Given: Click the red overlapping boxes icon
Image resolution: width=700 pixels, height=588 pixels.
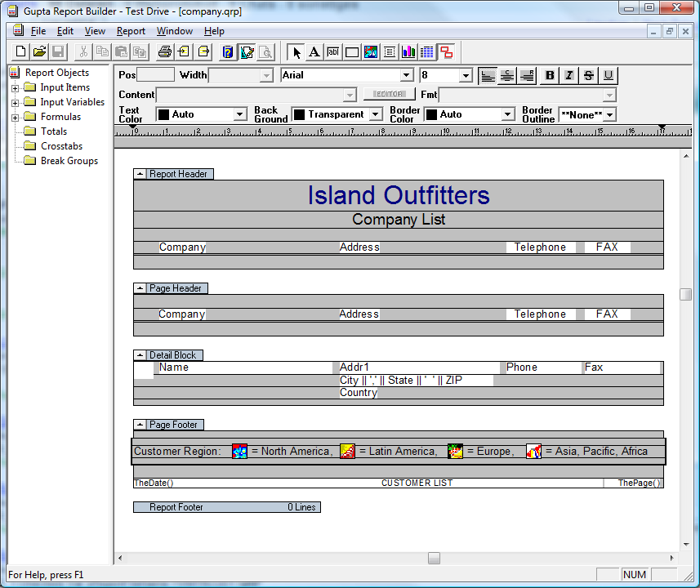Looking at the screenshot, I should point(446,52).
